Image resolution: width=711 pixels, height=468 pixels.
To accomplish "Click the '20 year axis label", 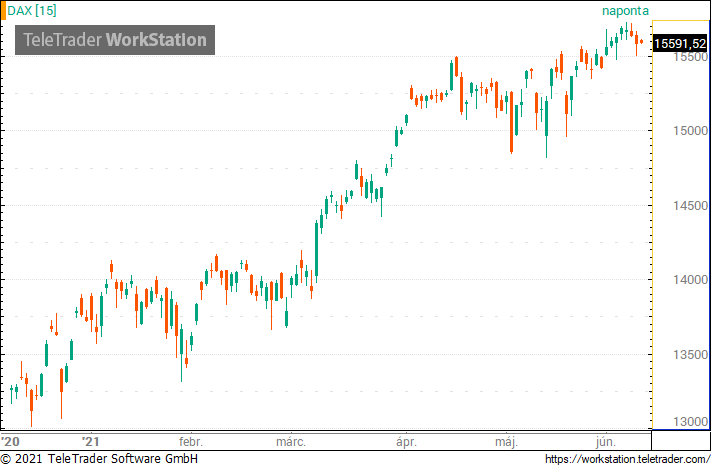I will coord(10,441).
